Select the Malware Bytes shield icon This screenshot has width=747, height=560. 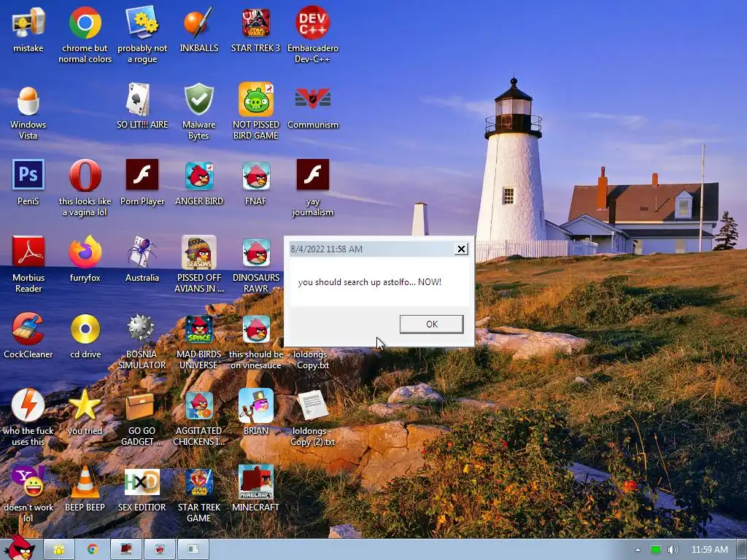pos(199,99)
